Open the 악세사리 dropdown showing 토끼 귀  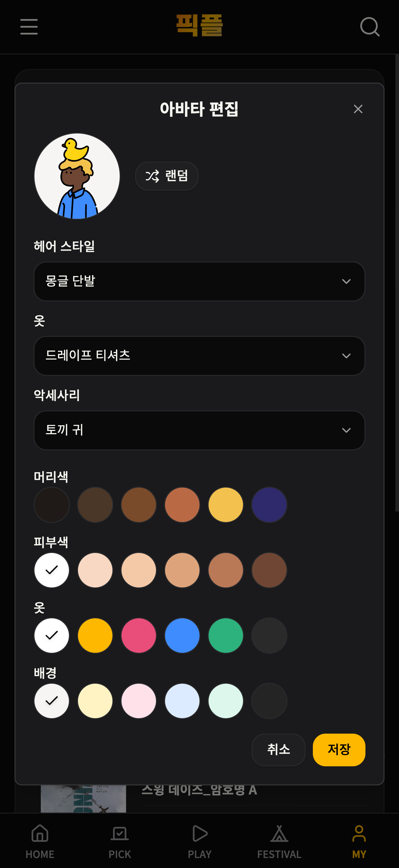[x=199, y=430]
